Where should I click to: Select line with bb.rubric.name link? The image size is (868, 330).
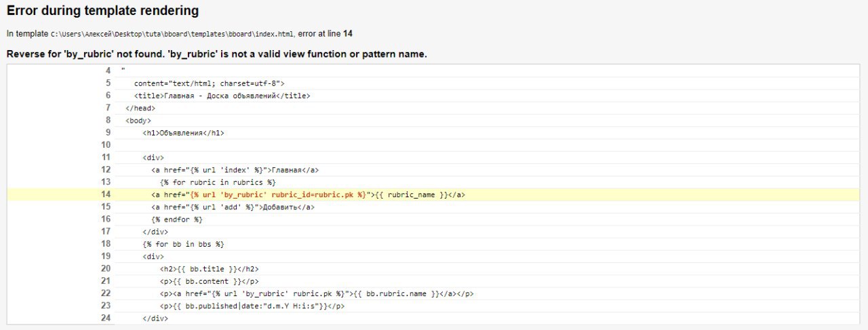tap(317, 293)
